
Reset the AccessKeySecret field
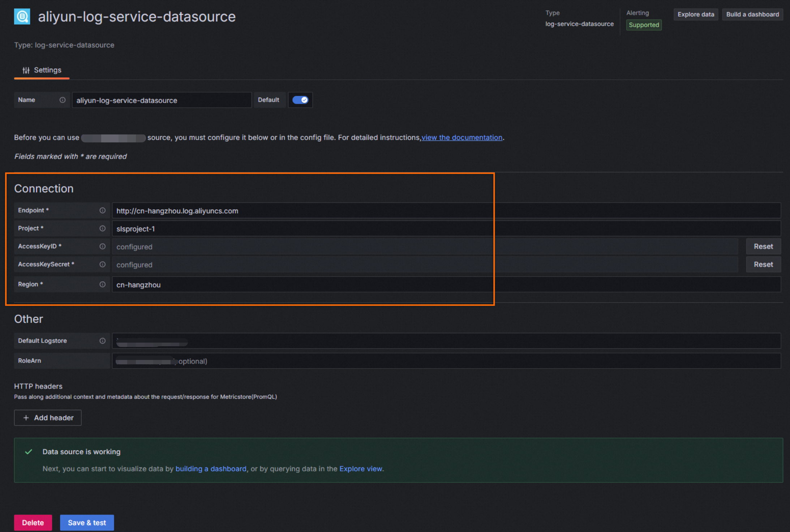pyautogui.click(x=763, y=265)
